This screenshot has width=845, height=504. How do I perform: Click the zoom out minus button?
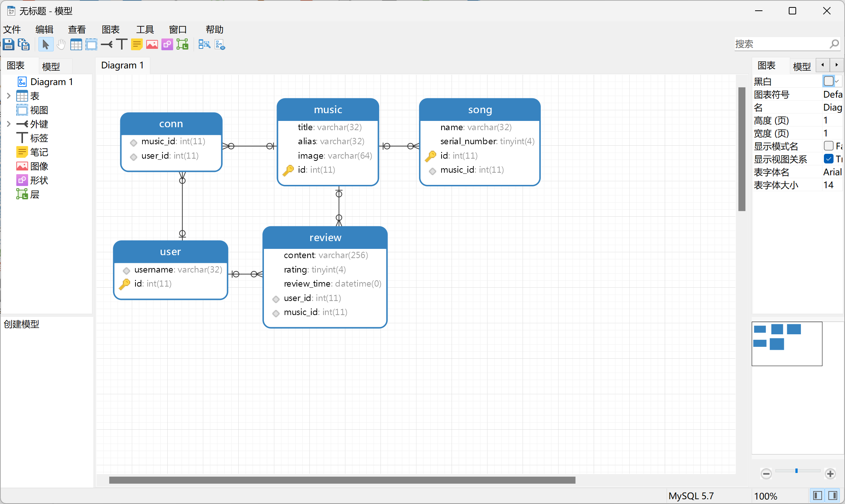coord(766,474)
